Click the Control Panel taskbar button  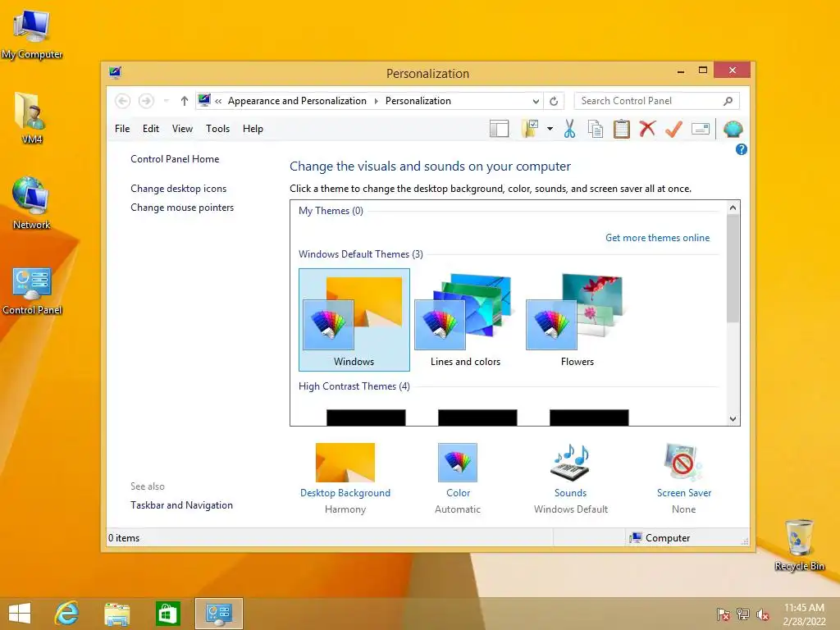click(218, 614)
